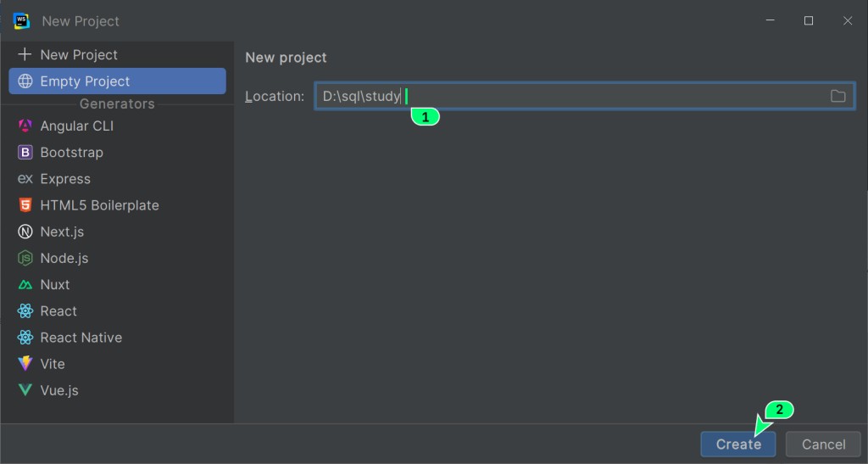The height and width of the screenshot is (464, 868).
Task: Open folder browser in Location field
Action: click(837, 96)
